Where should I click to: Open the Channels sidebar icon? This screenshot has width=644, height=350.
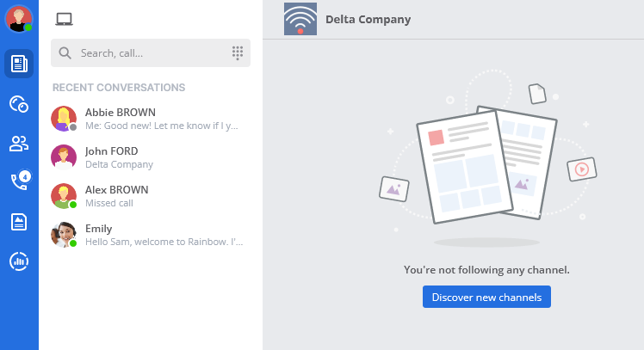pos(19,63)
